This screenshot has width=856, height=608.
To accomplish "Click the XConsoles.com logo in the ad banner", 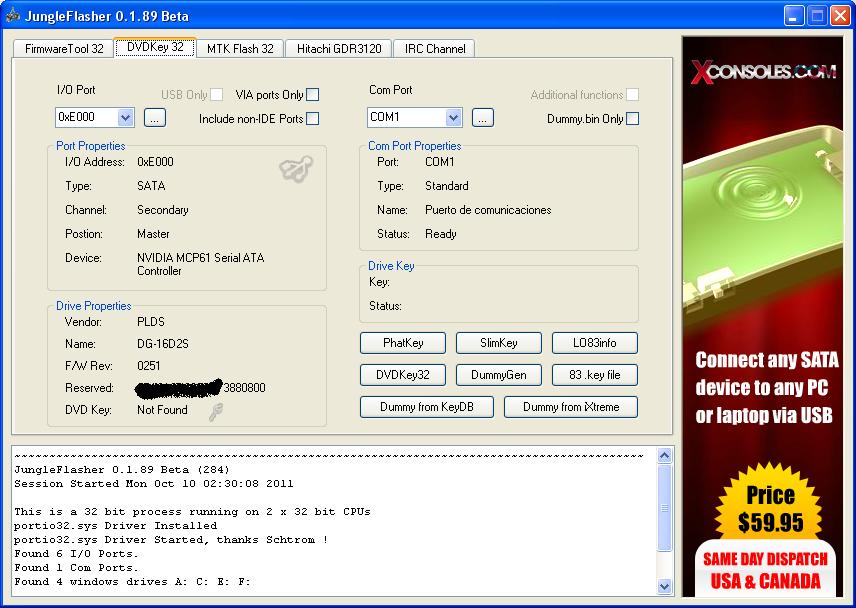I will coord(763,72).
